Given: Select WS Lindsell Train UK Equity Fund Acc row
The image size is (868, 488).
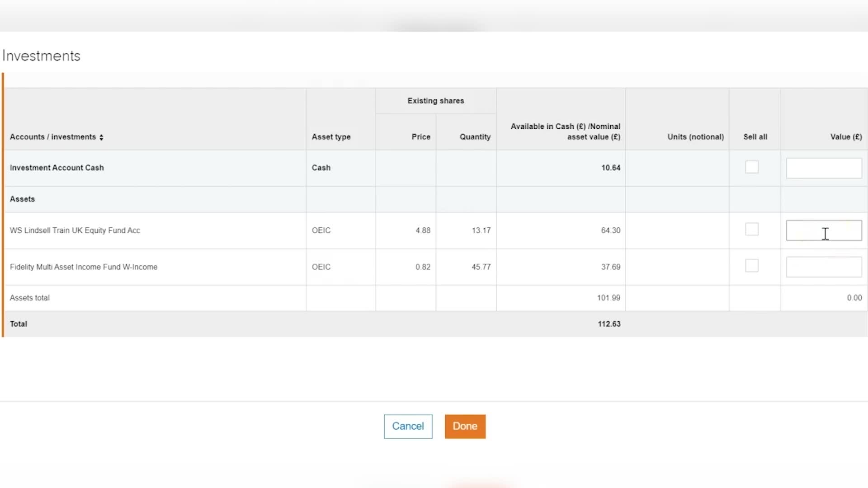Looking at the screenshot, I should [x=75, y=230].
